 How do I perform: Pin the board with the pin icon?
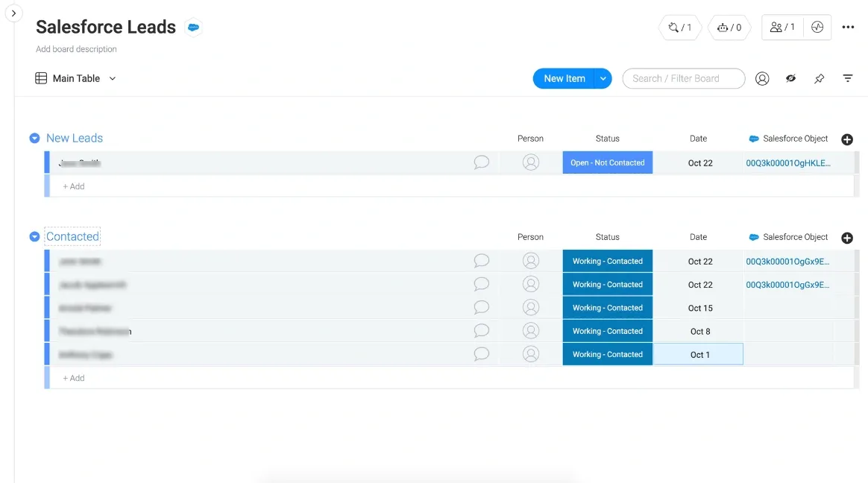[819, 78]
